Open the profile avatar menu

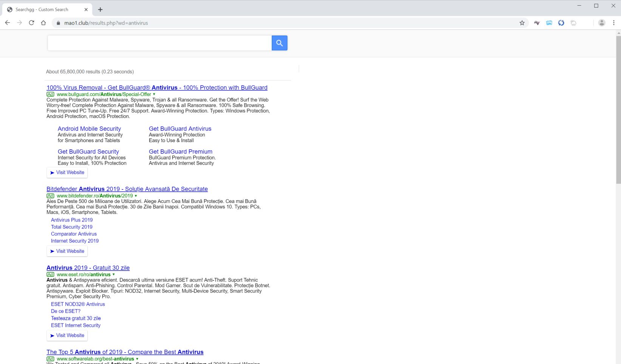tap(602, 23)
